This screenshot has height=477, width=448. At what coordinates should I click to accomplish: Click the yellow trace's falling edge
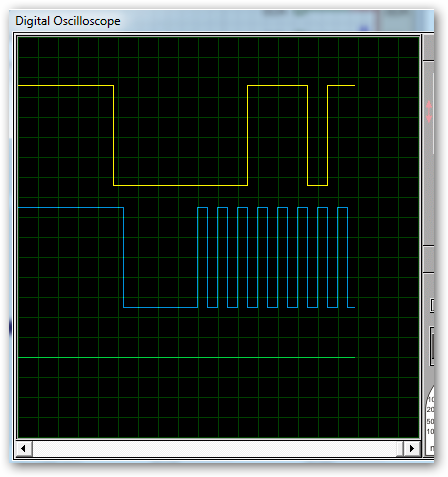click(x=114, y=135)
